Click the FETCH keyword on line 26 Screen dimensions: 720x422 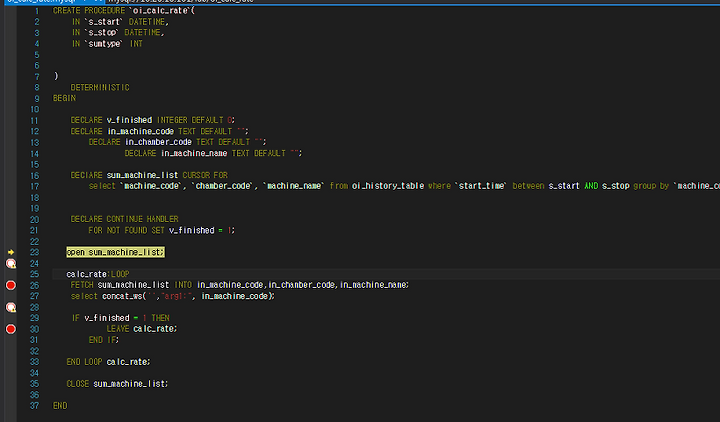(x=82, y=285)
